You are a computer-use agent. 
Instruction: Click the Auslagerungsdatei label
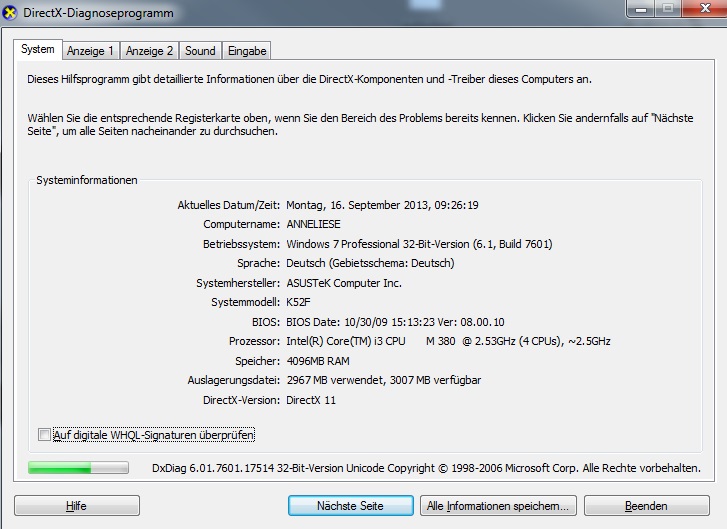pos(234,380)
